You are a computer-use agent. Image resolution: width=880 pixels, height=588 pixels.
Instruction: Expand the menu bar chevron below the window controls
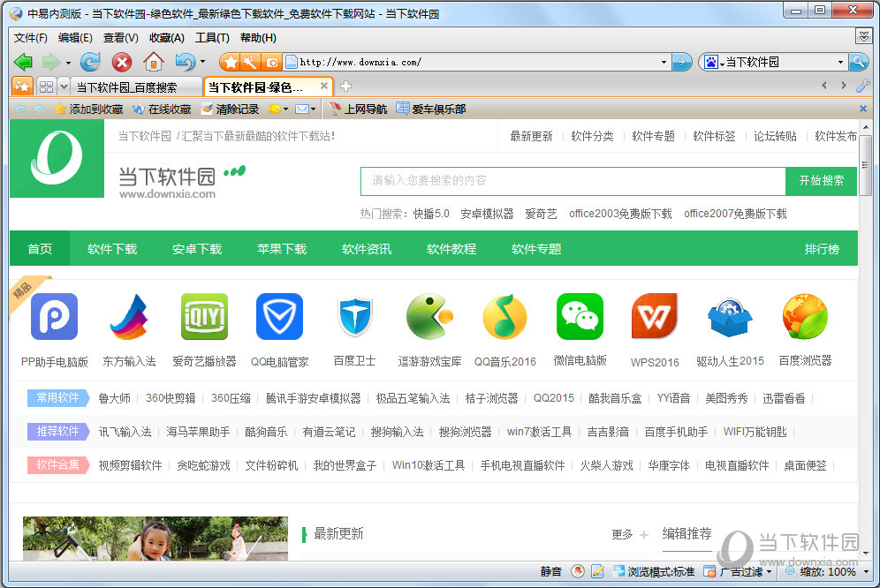(863, 36)
